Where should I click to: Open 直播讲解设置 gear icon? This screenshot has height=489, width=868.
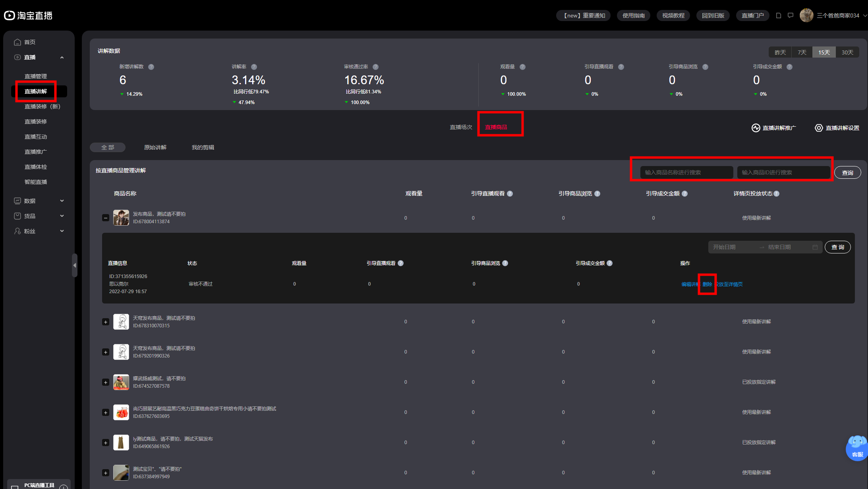[819, 128]
